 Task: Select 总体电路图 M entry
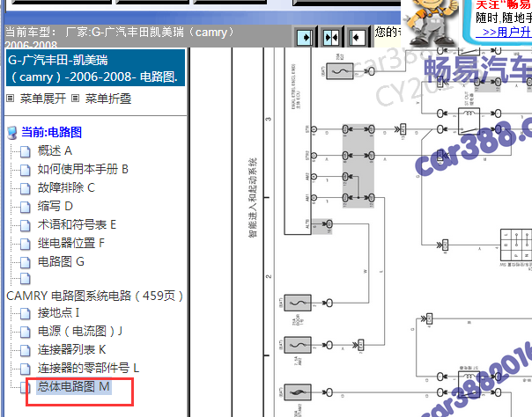coord(74,386)
